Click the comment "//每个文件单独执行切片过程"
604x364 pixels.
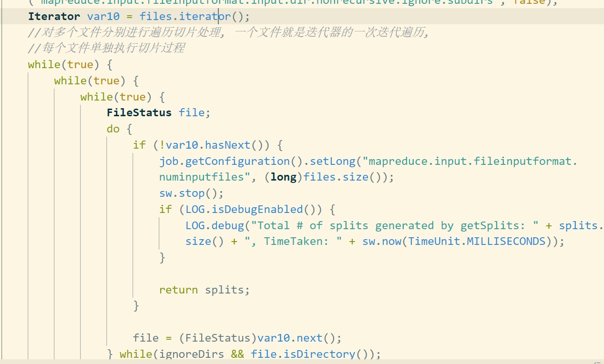point(106,48)
